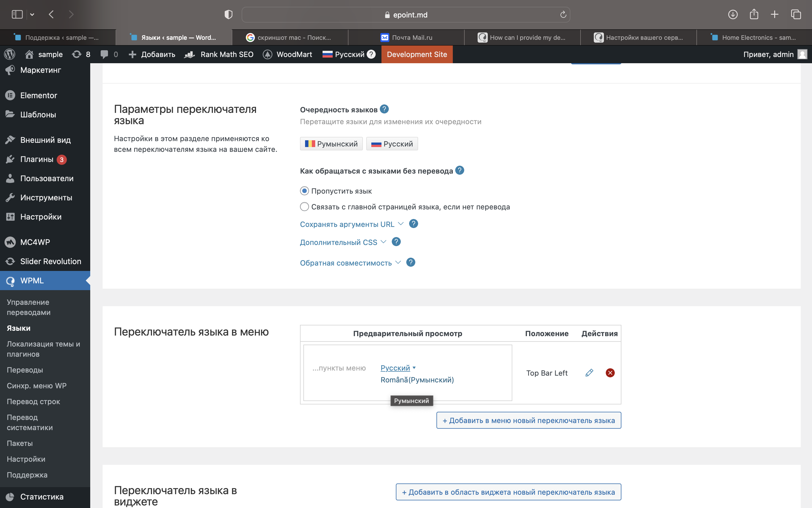Click the help icon beside Русский in the admin bar
This screenshot has height=508, width=812.
click(x=371, y=54)
